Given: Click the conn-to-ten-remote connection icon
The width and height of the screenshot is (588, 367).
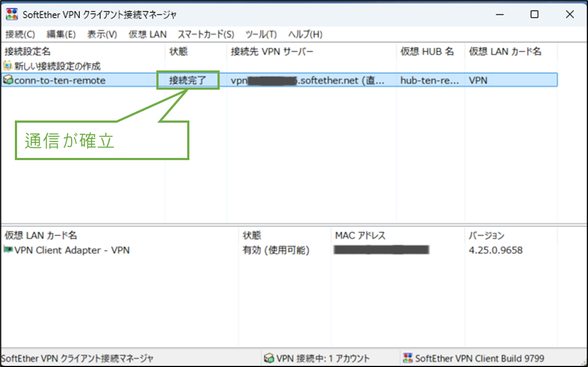Looking at the screenshot, I should (8, 80).
